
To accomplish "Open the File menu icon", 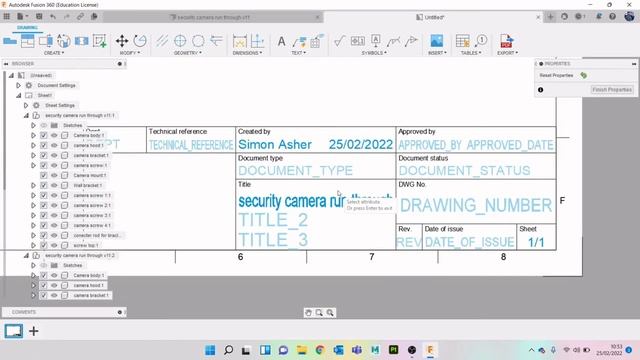I will (21, 17).
